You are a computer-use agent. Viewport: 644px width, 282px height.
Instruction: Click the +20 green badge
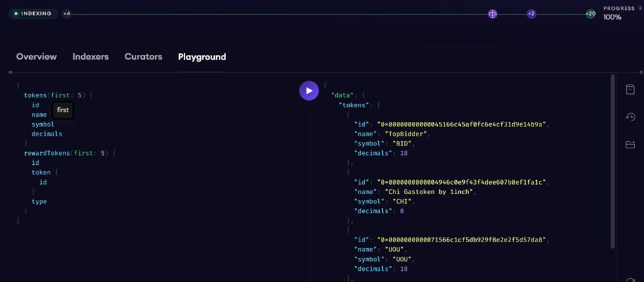(x=590, y=14)
